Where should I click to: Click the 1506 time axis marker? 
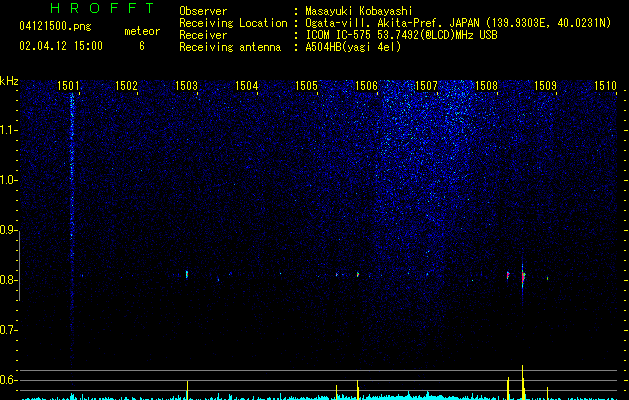point(367,85)
